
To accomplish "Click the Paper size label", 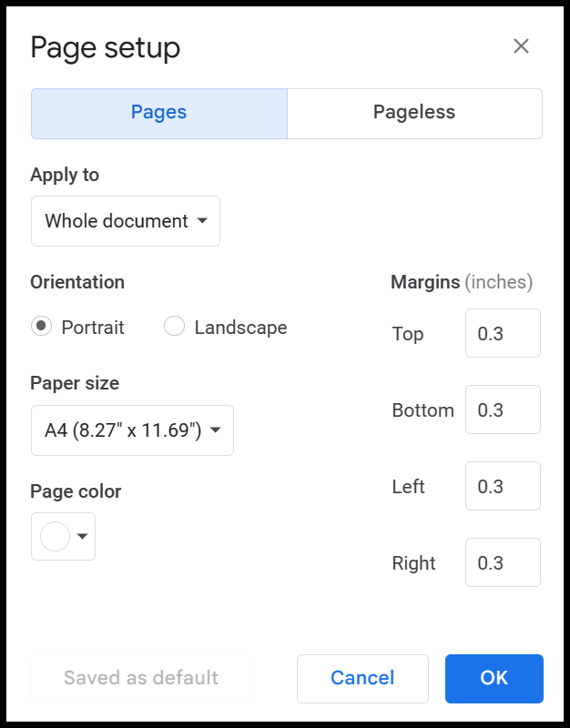I will pyautogui.click(x=75, y=383).
